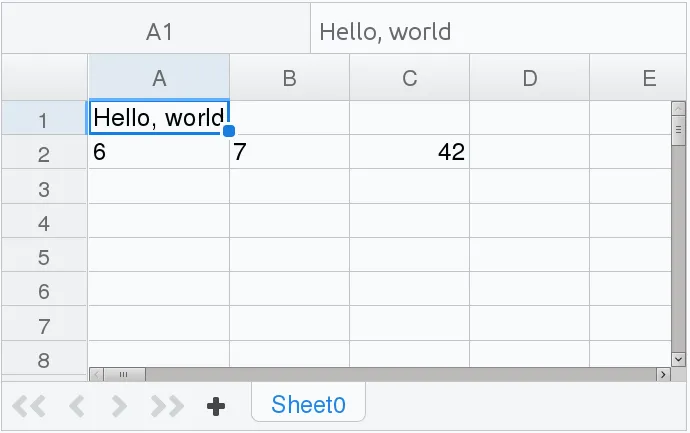
Task: Select row 2 header
Action: (44, 152)
